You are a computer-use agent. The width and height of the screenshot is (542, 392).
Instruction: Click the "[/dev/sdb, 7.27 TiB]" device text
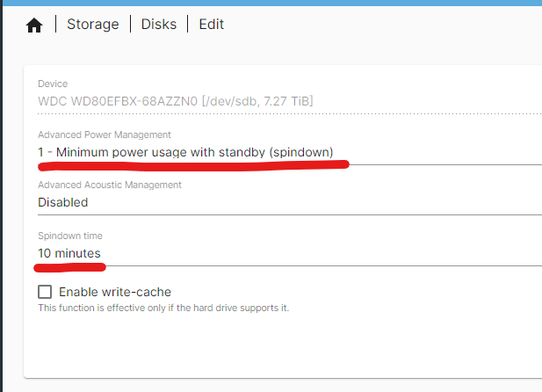click(257, 101)
